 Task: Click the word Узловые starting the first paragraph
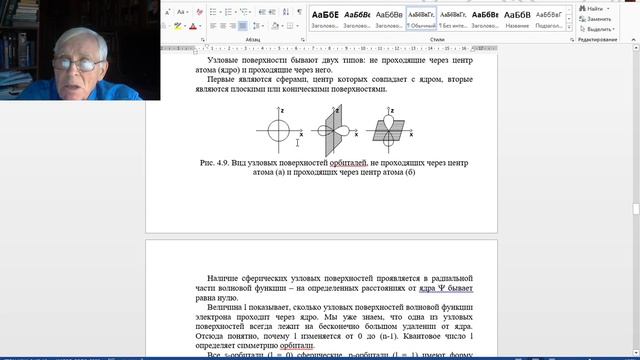(222, 60)
